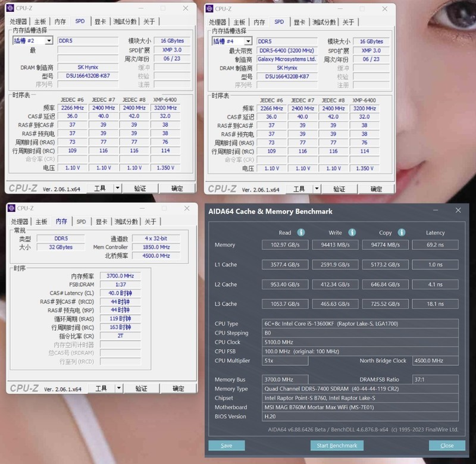Click the 验证 validate button in CPU-Z
476x464 pixels.
140,187
